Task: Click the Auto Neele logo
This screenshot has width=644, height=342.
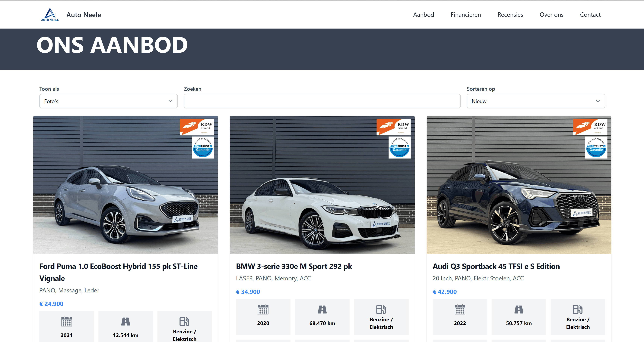Action: coord(49,14)
